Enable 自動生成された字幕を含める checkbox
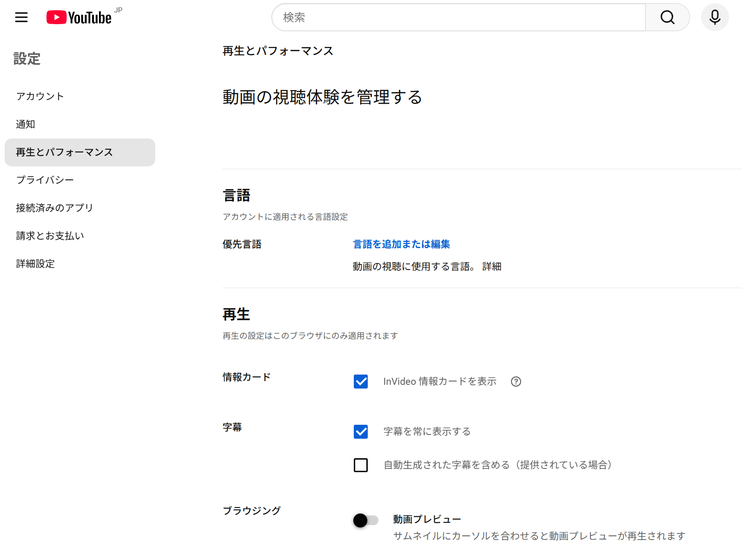742x560 pixels. pos(361,465)
